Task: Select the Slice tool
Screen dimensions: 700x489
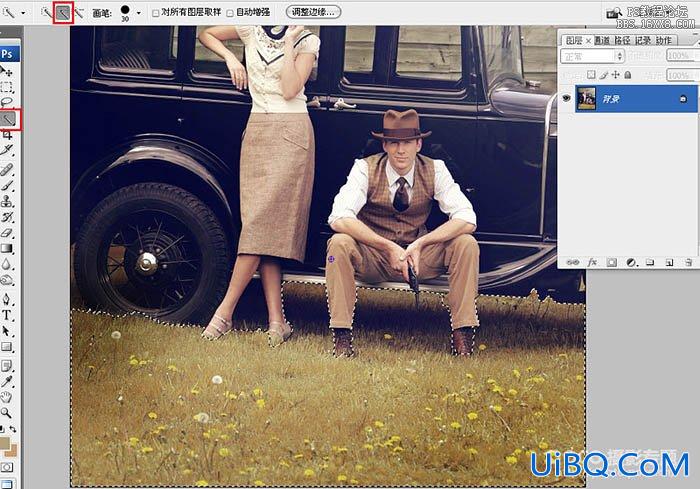Action: pos(7,150)
